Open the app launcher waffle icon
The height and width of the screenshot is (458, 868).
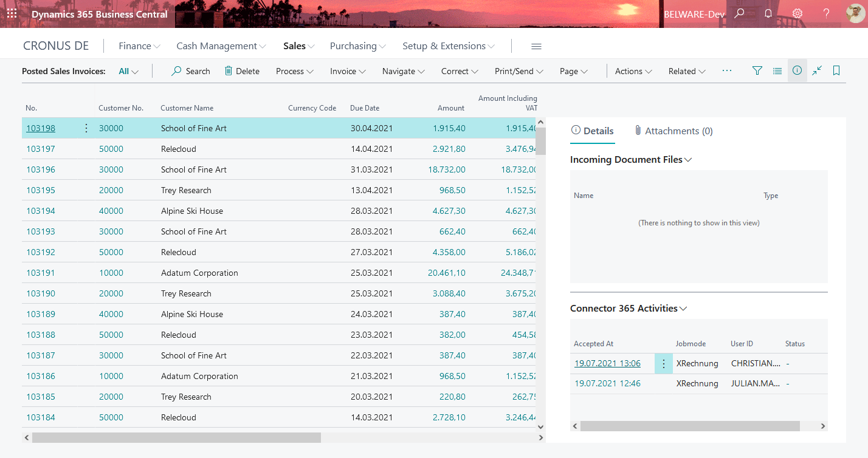coord(12,13)
